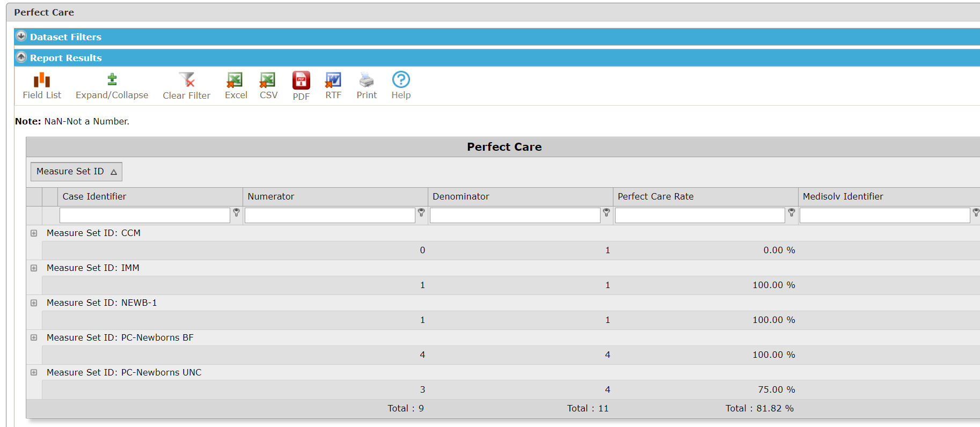Expand the PC-Newborns BF group row

[x=34, y=338]
